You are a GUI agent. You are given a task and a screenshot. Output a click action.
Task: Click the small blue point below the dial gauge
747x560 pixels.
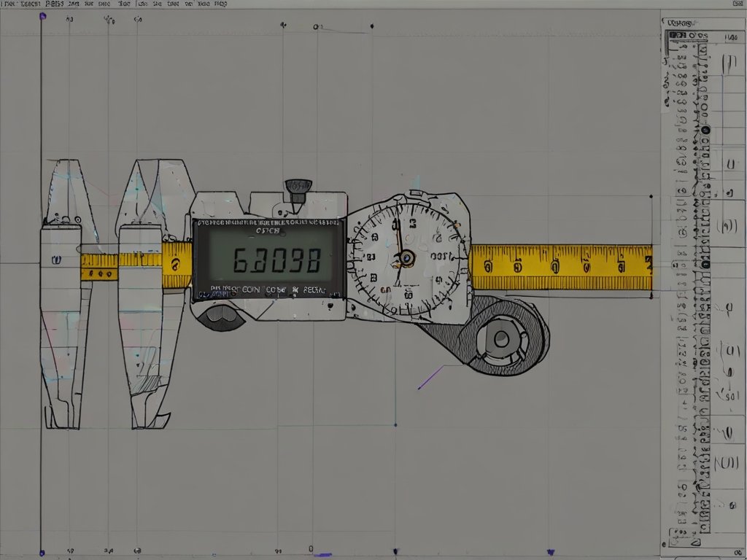pyautogui.click(x=395, y=424)
